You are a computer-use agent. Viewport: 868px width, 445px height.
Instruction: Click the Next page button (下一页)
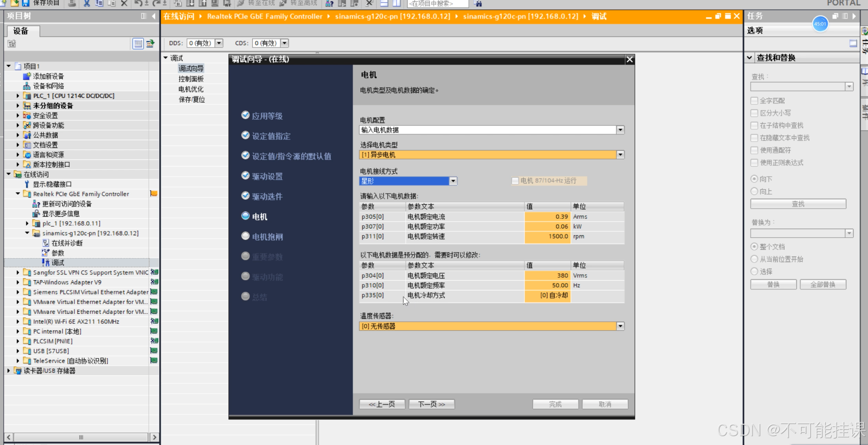[431, 404]
